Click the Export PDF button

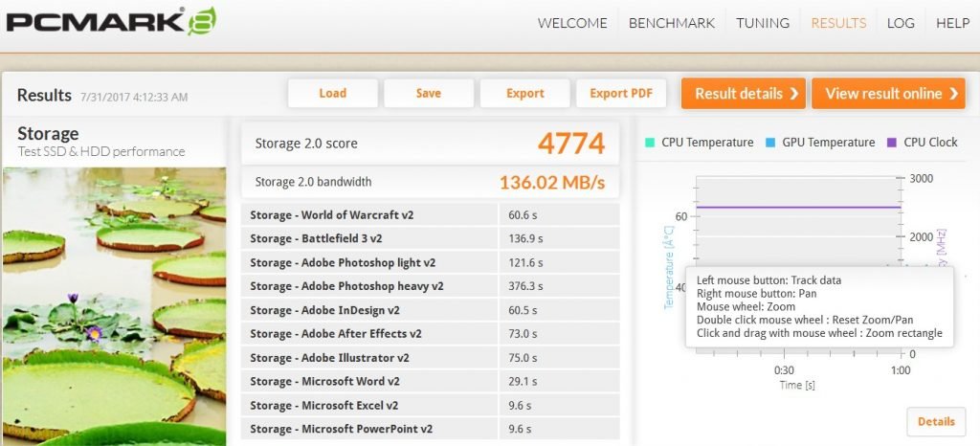click(x=621, y=93)
